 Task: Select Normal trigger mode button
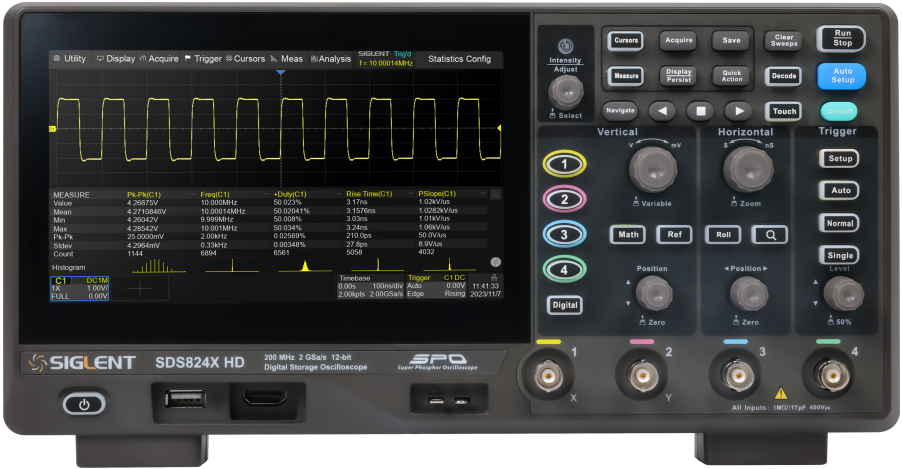(x=840, y=223)
